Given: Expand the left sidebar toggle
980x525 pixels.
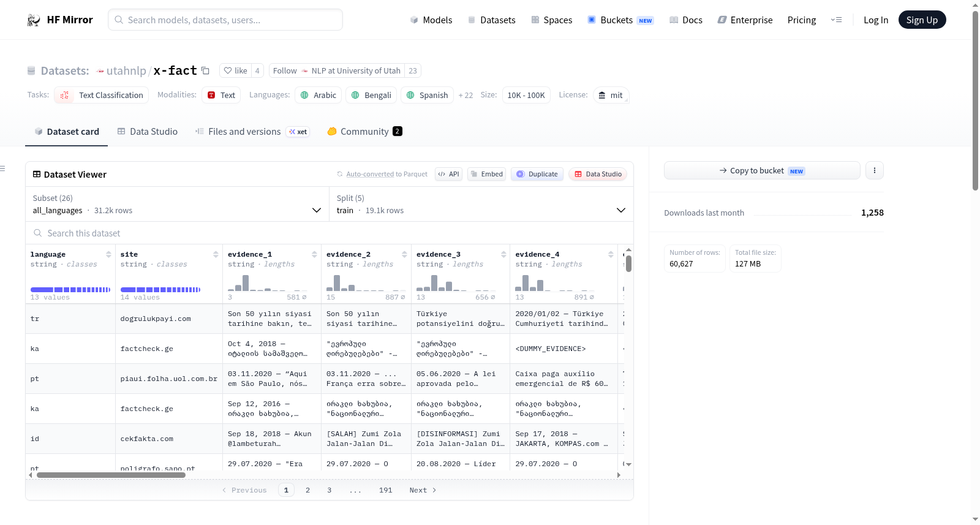Looking at the screenshot, I should coord(2,168).
